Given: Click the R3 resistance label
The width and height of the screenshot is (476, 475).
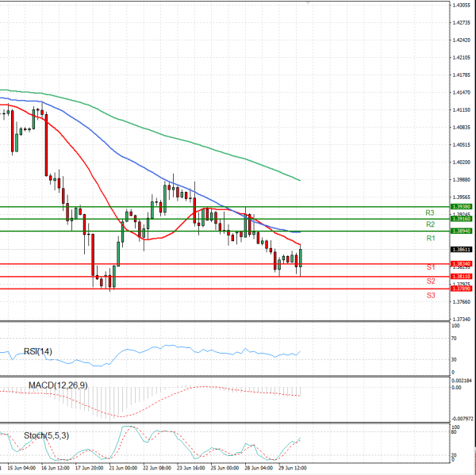Looking at the screenshot, I should (429, 213).
